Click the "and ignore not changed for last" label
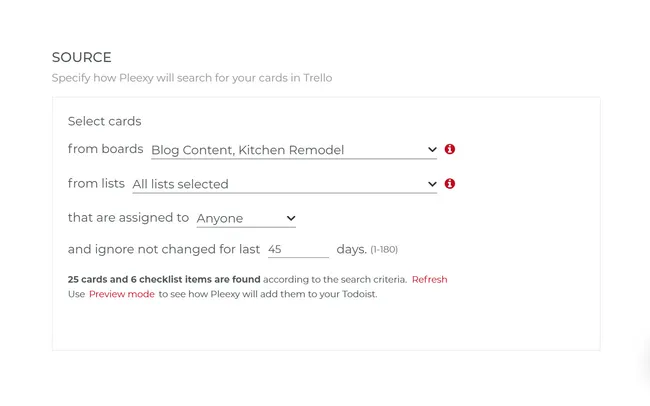 [164, 249]
